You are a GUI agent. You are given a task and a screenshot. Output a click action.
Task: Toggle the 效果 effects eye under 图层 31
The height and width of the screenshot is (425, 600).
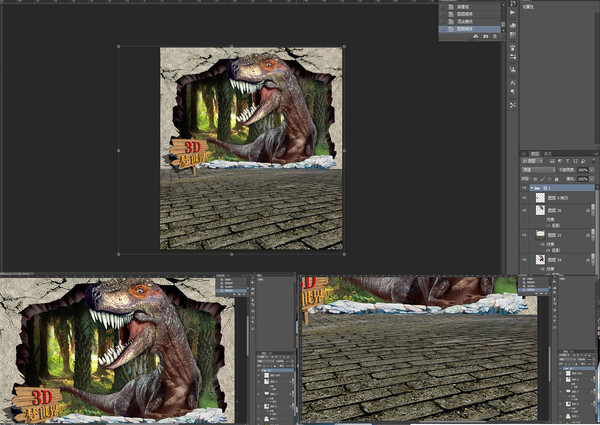pyautogui.click(x=543, y=244)
